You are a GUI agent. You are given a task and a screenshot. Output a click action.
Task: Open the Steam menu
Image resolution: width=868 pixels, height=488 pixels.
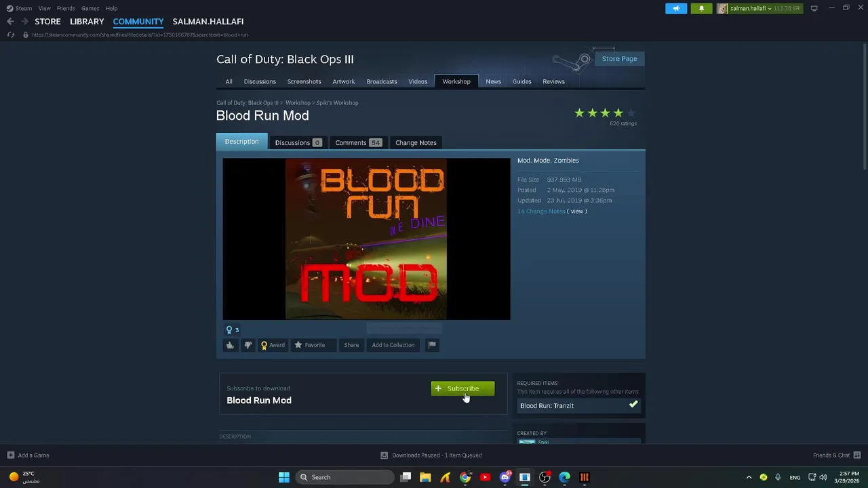click(x=19, y=8)
